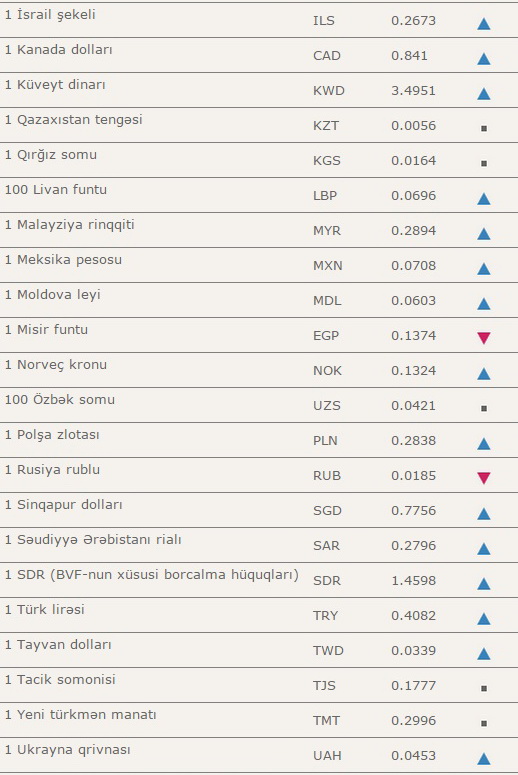This screenshot has height=775, width=518.
Task: Click the unchanged square marker for TJS
Action: pyautogui.click(x=484, y=688)
